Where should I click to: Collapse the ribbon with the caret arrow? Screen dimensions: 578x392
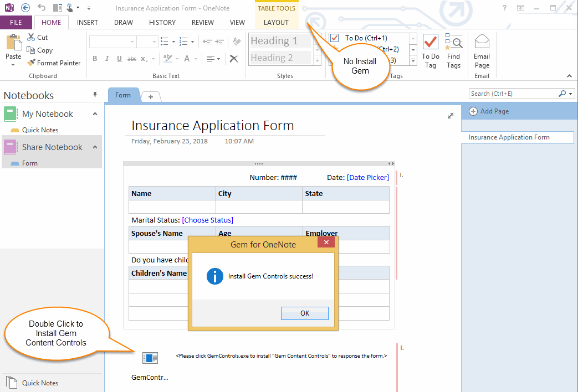[569, 76]
